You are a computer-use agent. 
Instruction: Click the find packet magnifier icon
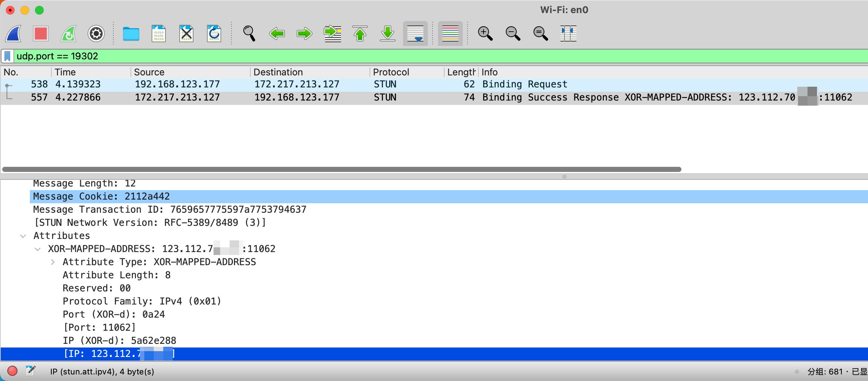[249, 34]
